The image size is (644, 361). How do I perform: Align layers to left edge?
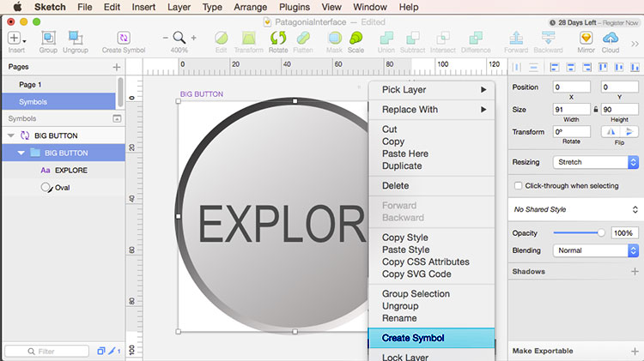pos(555,67)
